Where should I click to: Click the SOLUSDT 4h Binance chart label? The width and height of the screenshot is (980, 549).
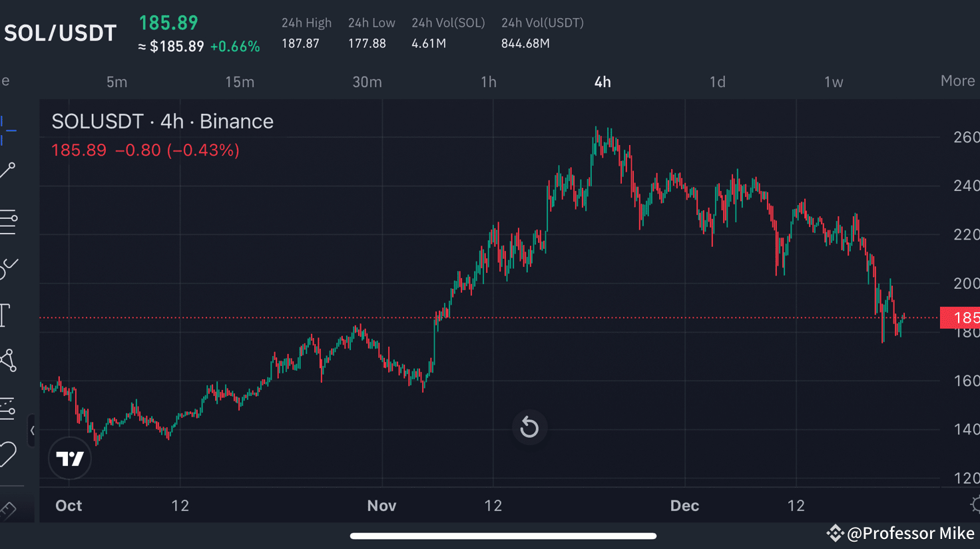click(162, 121)
